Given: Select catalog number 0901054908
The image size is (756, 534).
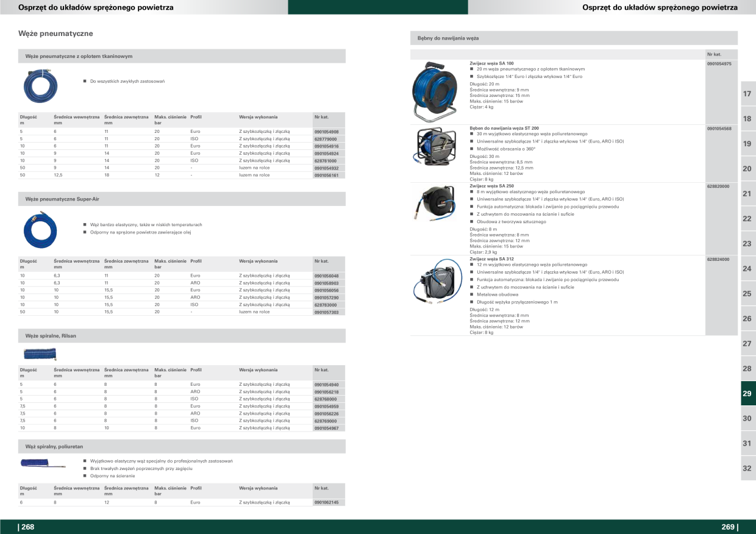Looking at the screenshot, I should pyautogui.click(x=326, y=132).
